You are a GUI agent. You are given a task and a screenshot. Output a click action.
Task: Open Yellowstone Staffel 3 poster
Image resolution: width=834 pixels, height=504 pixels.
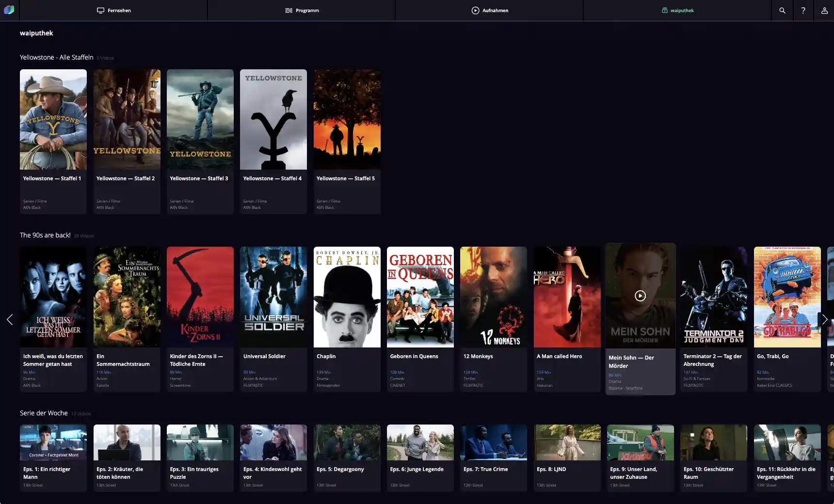(x=200, y=119)
